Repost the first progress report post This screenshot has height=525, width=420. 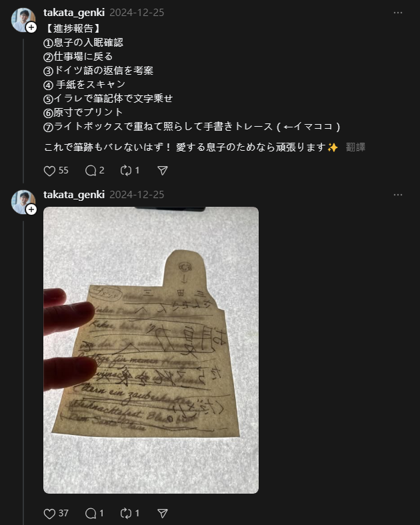click(x=126, y=171)
